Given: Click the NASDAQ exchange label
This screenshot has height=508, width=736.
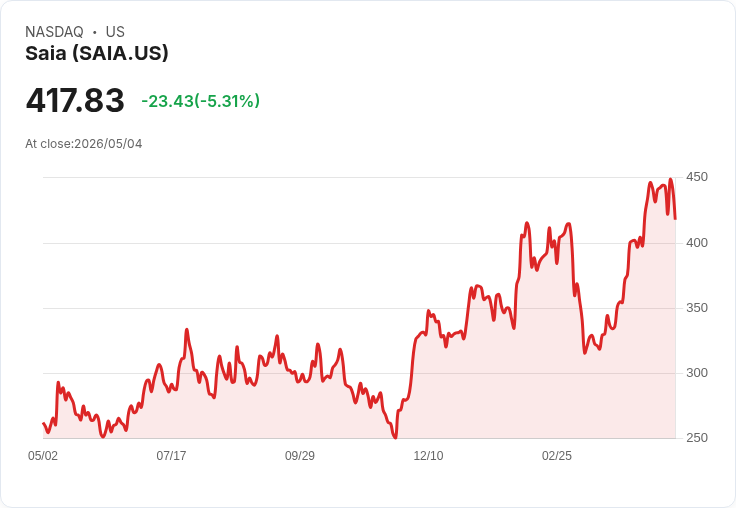Looking at the screenshot, I should tap(54, 32).
